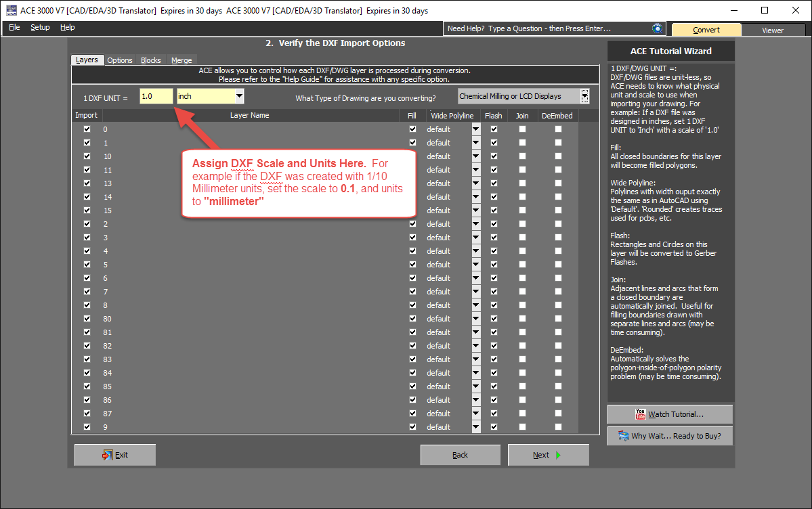Click the ACE Tutorial Wizard heading
Viewport: 812px width, 509px height.
pyautogui.click(x=670, y=51)
